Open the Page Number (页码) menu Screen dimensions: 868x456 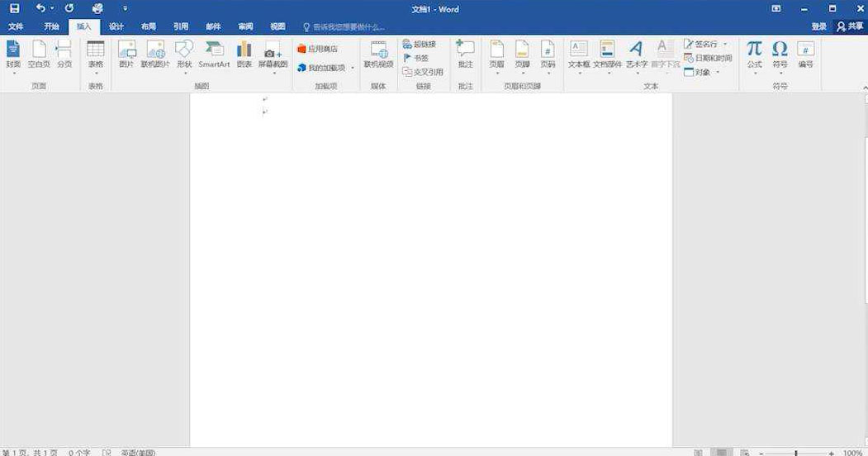(548, 55)
